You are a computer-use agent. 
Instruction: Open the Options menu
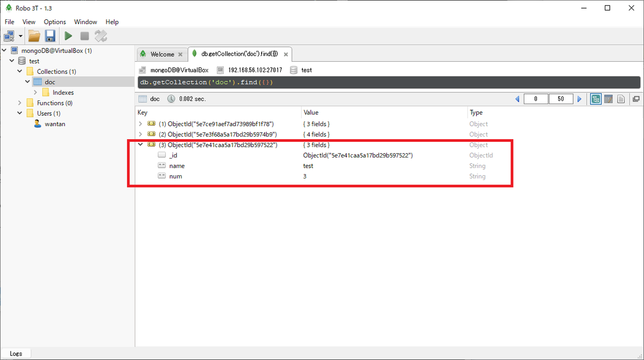pyautogui.click(x=55, y=22)
